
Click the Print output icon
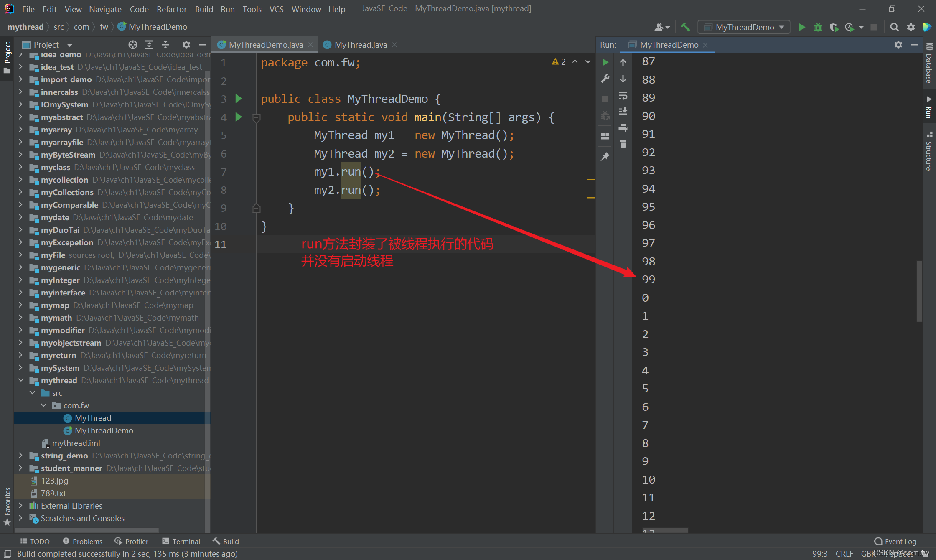pos(623,128)
